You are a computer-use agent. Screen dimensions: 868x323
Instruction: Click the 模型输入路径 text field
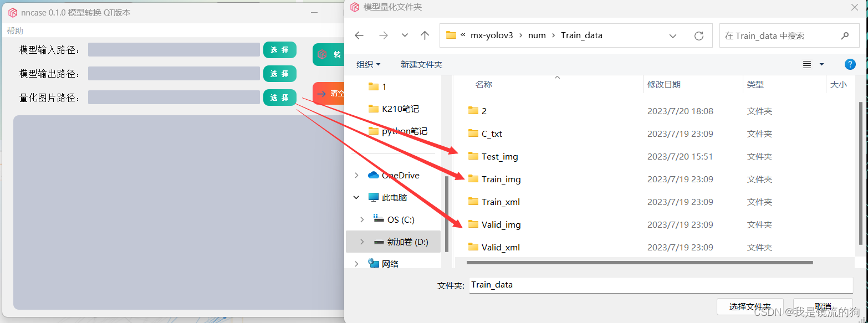click(174, 50)
